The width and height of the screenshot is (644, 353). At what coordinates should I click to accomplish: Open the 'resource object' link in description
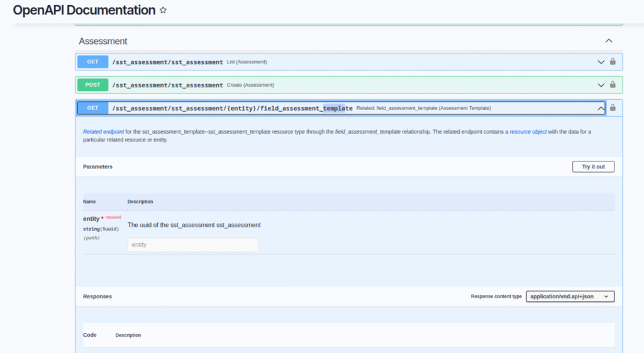(x=528, y=132)
